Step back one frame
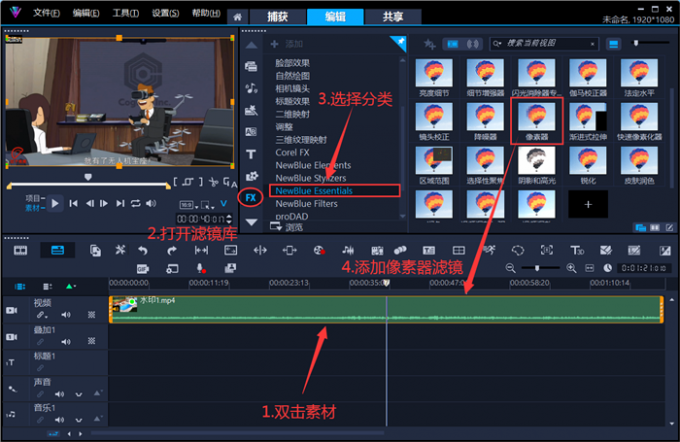The height and width of the screenshot is (442, 680). [x=89, y=203]
